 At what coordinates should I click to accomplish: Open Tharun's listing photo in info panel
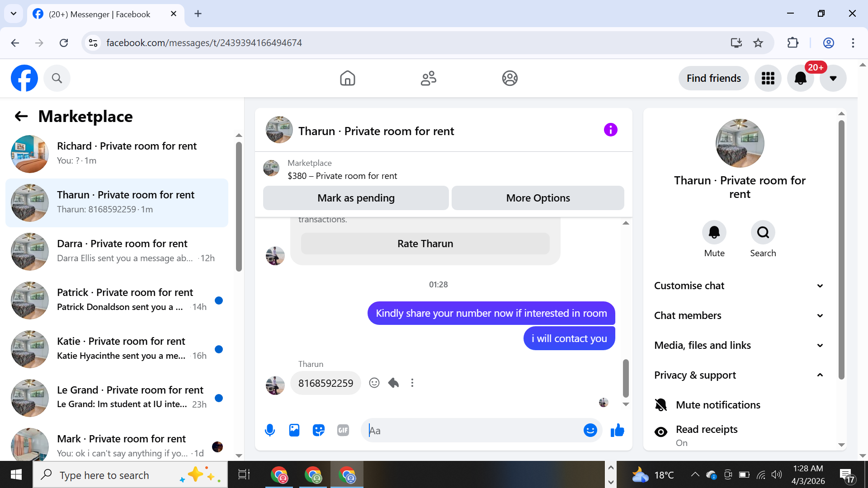pyautogui.click(x=740, y=143)
